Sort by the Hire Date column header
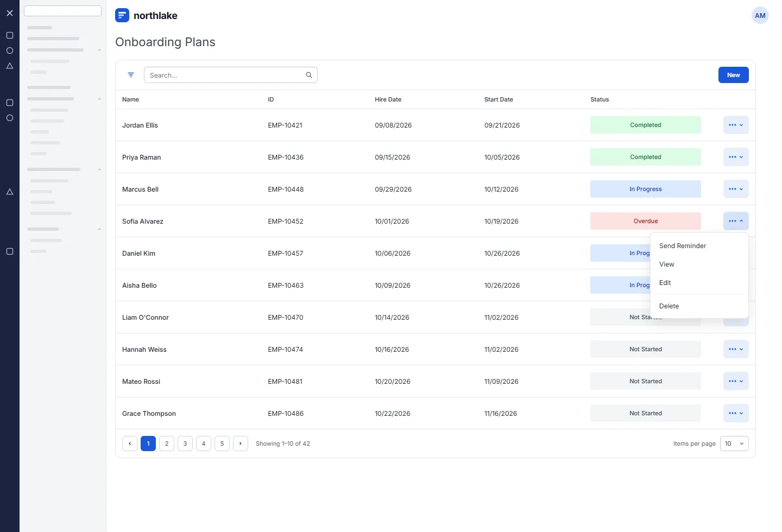This screenshot has width=782, height=532. (388, 99)
